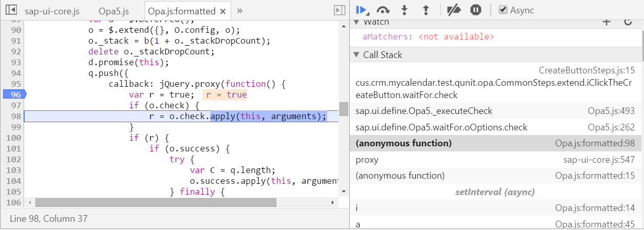The height and width of the screenshot is (230, 644).
Task: Select anonymous function frame at Opa.js:formatted:15
Action: (x=495, y=176)
